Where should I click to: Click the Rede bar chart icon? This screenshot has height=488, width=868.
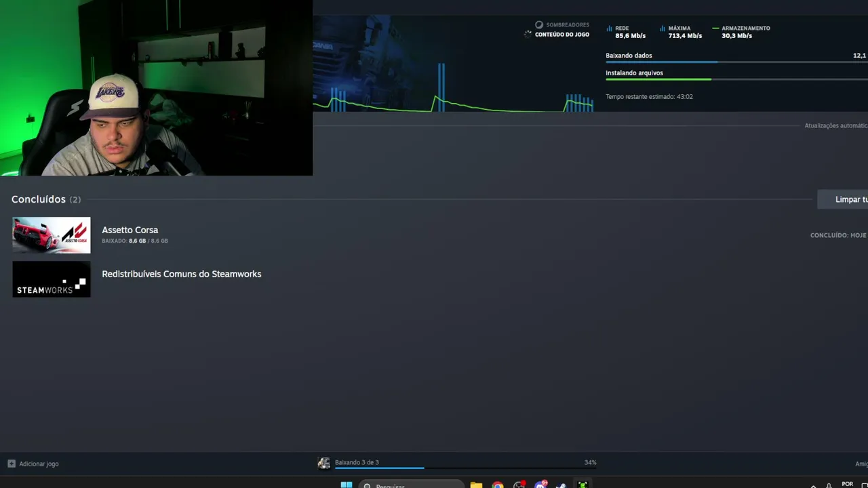pos(609,28)
